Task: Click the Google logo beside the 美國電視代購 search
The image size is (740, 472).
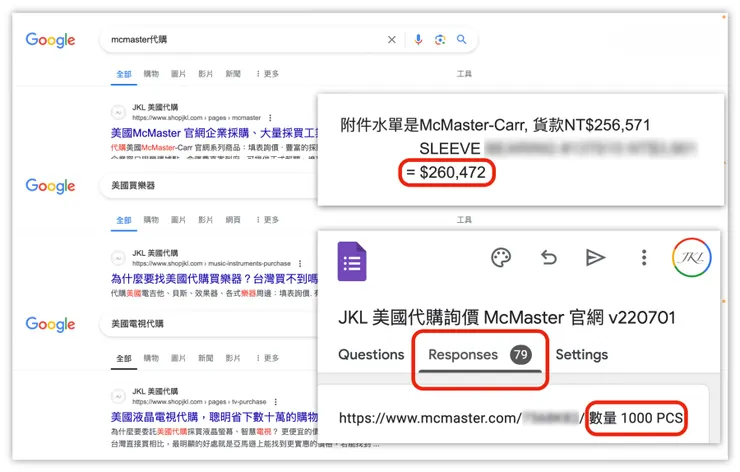Action: [50, 324]
